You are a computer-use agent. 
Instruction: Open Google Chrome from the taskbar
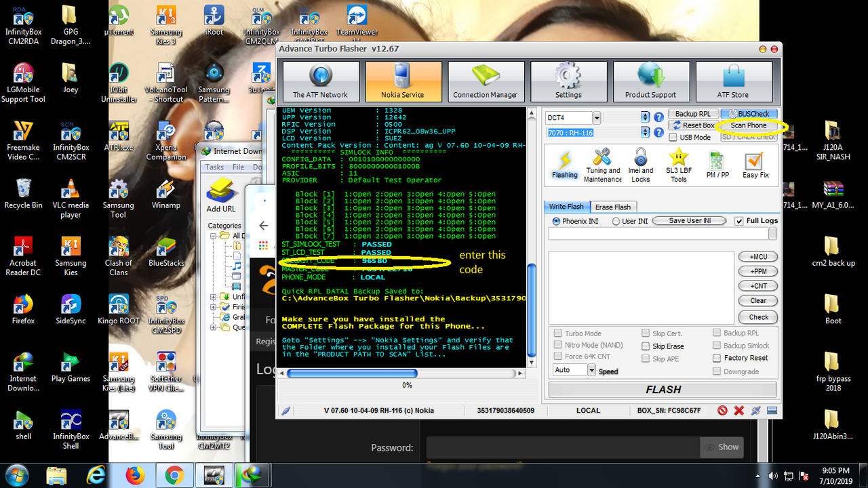174,476
